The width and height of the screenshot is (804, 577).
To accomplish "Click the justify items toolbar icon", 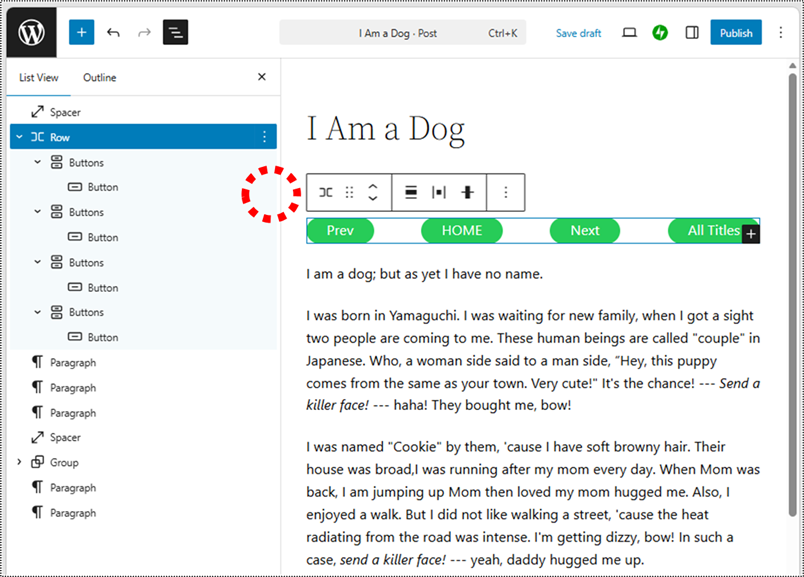I will click(439, 192).
